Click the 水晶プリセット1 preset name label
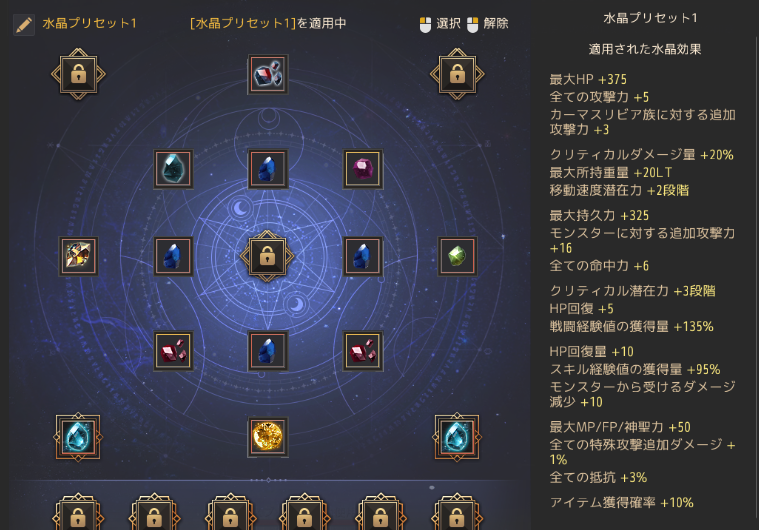The image size is (759, 530). [90, 23]
